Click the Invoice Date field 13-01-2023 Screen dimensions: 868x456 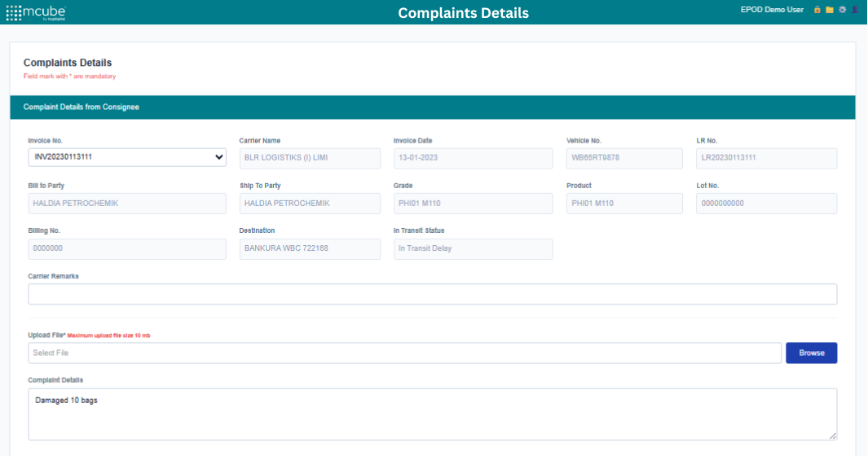pyautogui.click(x=474, y=158)
